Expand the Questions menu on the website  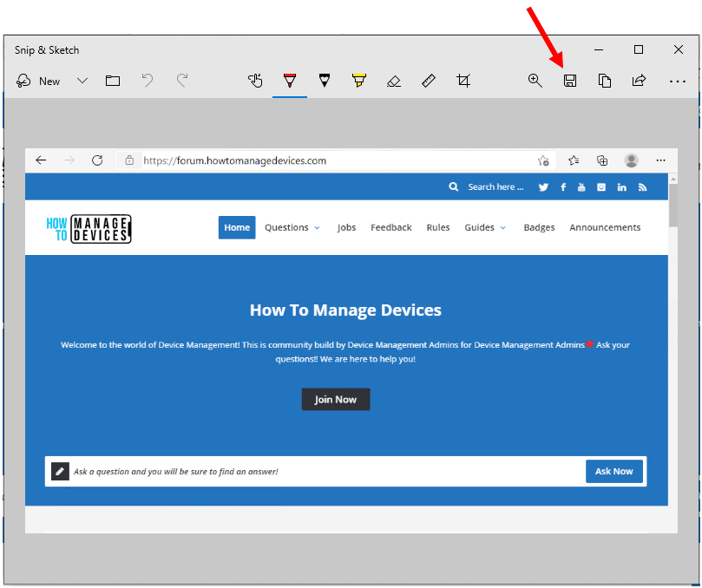click(x=292, y=227)
